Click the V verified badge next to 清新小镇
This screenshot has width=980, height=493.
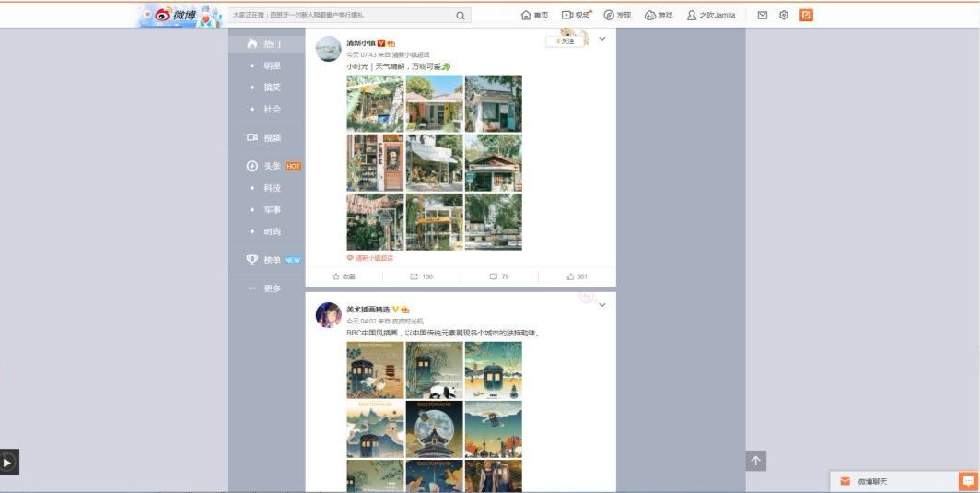(380, 43)
